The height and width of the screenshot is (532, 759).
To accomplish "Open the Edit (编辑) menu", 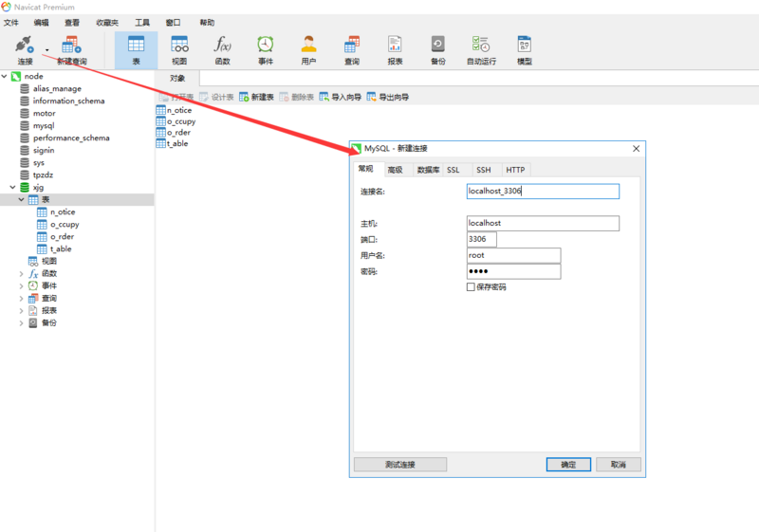I will tap(41, 22).
